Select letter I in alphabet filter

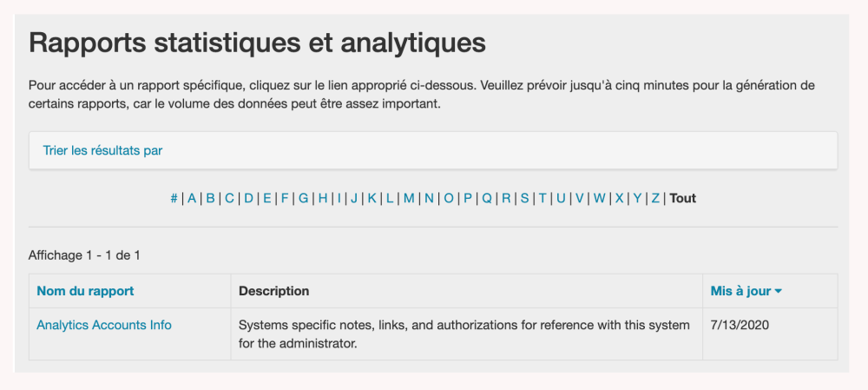[x=339, y=198]
